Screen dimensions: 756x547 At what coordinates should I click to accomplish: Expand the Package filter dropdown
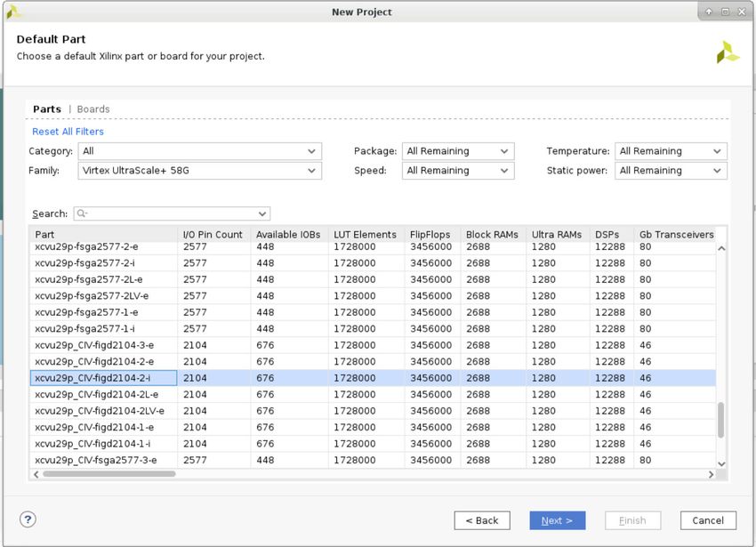458,151
